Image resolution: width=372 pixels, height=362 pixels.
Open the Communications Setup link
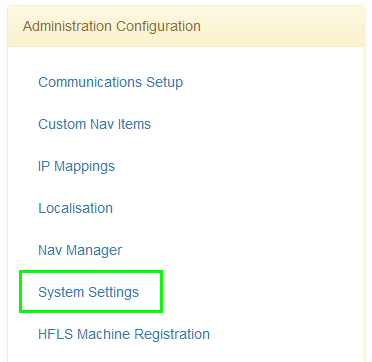(110, 82)
